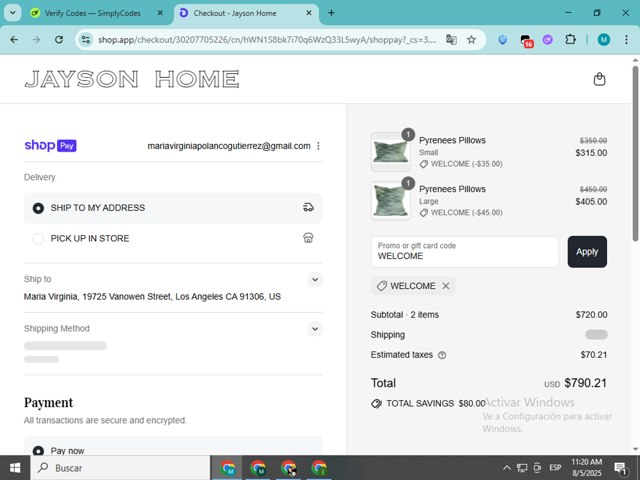The image size is (640, 480).
Task: Show hidden system tray icons
Action: pos(507,468)
